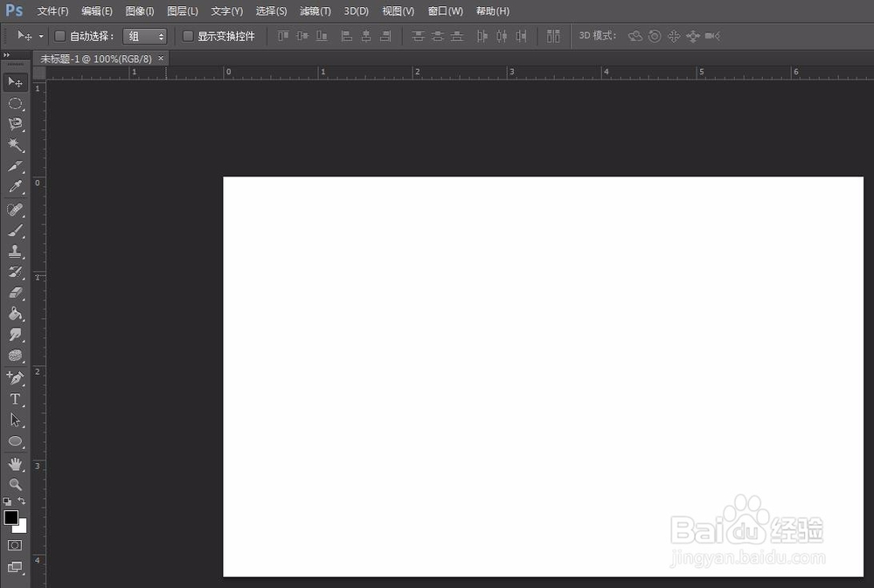Select the Polygonal Lasso tool
The image size is (874, 588).
pyautogui.click(x=15, y=124)
